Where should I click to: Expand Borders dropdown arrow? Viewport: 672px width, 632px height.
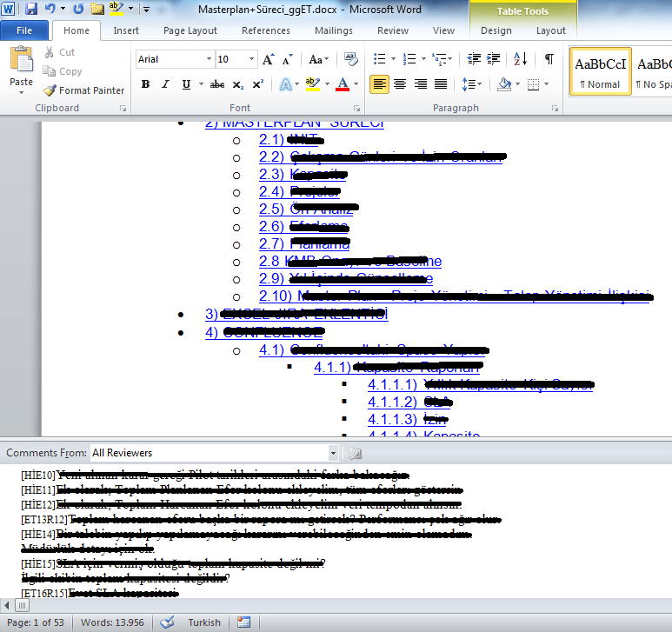click(x=547, y=84)
